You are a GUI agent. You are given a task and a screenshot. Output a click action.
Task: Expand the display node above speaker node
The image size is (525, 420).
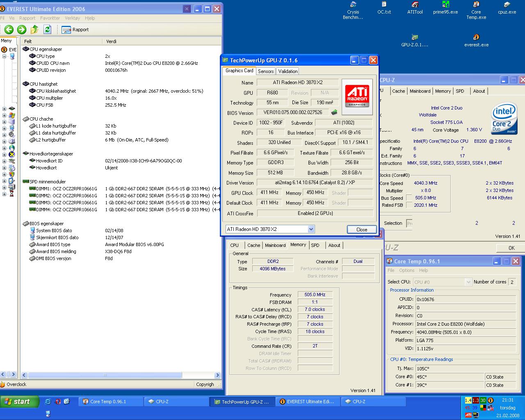pyautogui.click(x=5, y=128)
